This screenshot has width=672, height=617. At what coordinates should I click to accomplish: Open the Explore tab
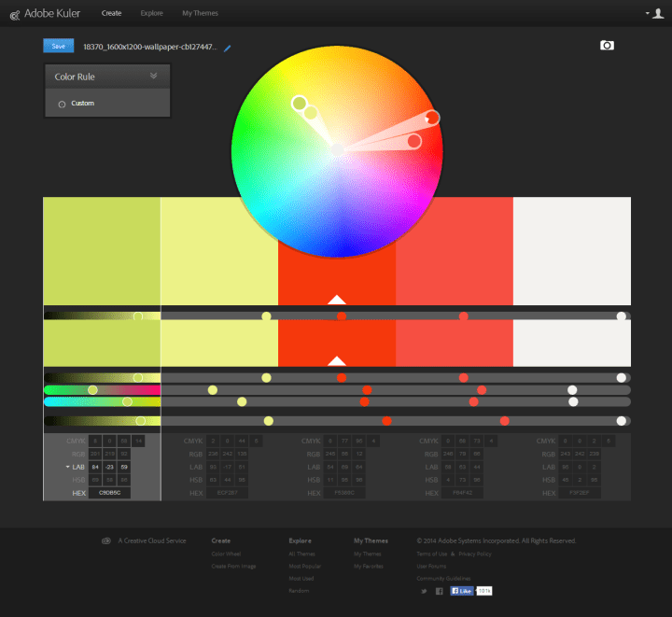click(152, 13)
